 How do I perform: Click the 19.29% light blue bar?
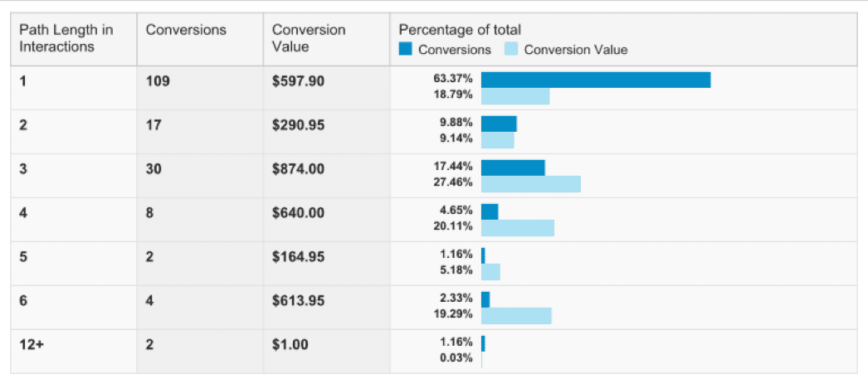[x=516, y=315]
